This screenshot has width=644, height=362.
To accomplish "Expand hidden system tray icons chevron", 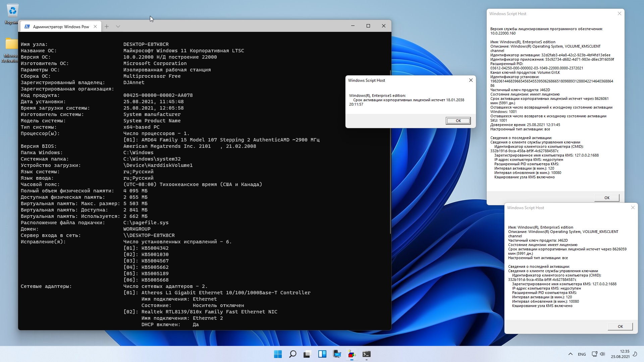I will (x=570, y=354).
